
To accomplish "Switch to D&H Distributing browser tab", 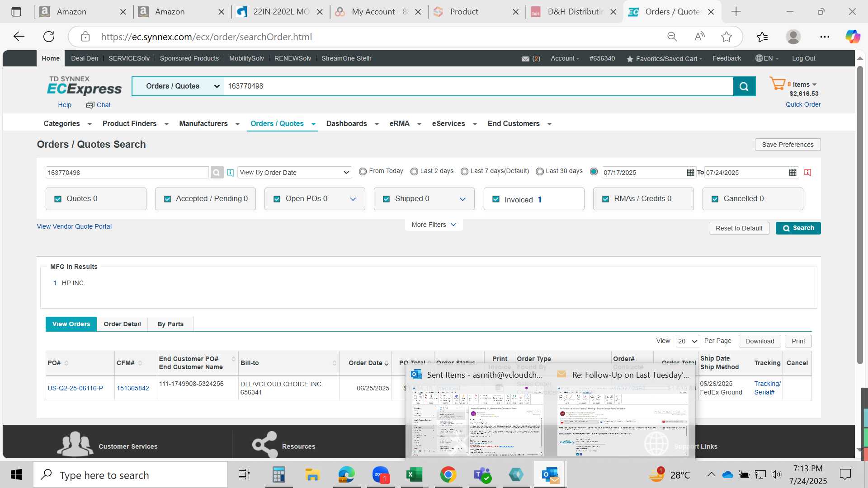I will click(x=574, y=12).
